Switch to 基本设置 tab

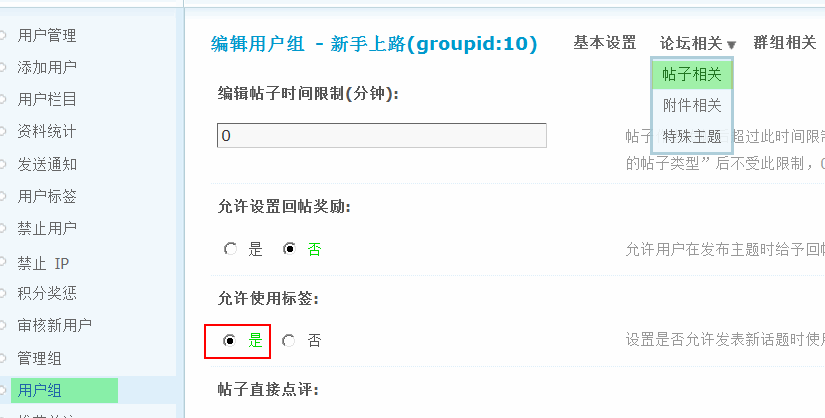605,43
